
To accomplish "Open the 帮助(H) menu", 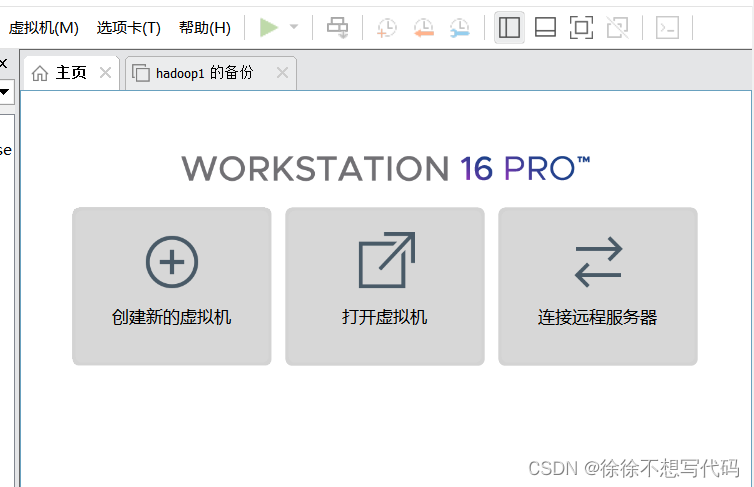I will pyautogui.click(x=205, y=28).
